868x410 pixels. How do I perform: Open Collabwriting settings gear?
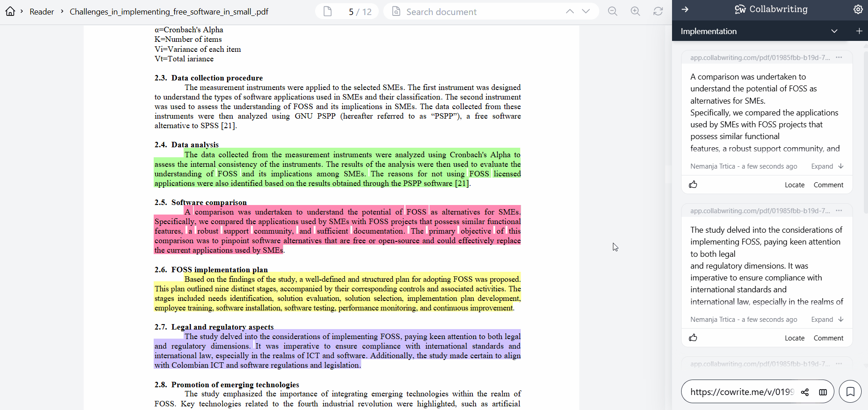click(858, 9)
